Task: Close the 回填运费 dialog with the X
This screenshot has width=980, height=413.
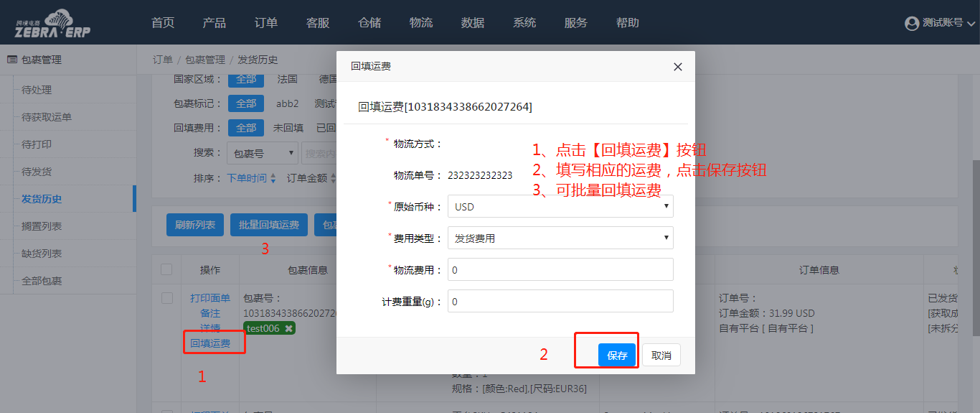Action: (677, 67)
